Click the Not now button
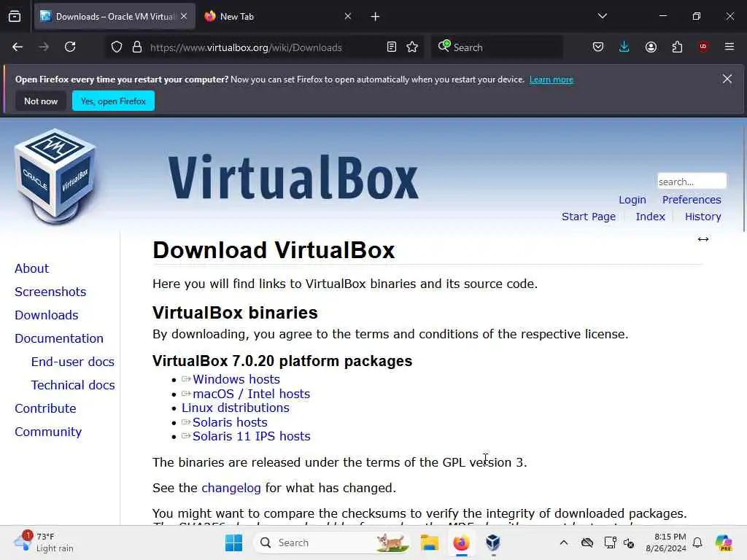Screen dimensions: 747x560 tap(41, 101)
